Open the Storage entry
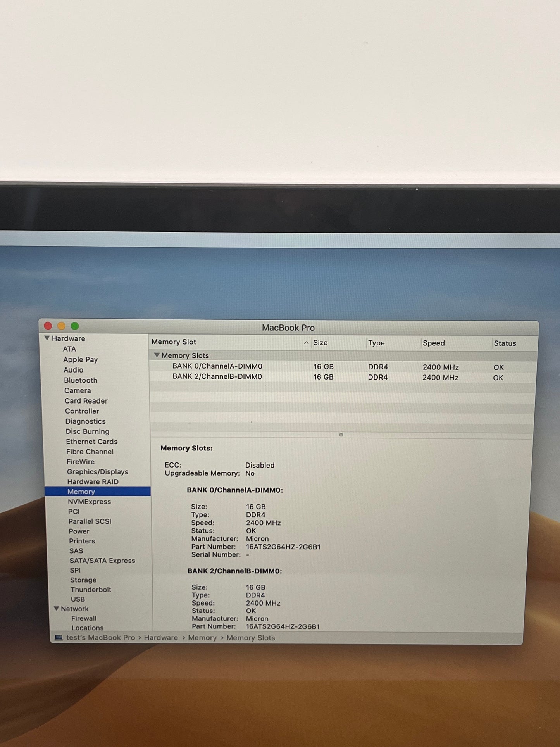 point(83,580)
